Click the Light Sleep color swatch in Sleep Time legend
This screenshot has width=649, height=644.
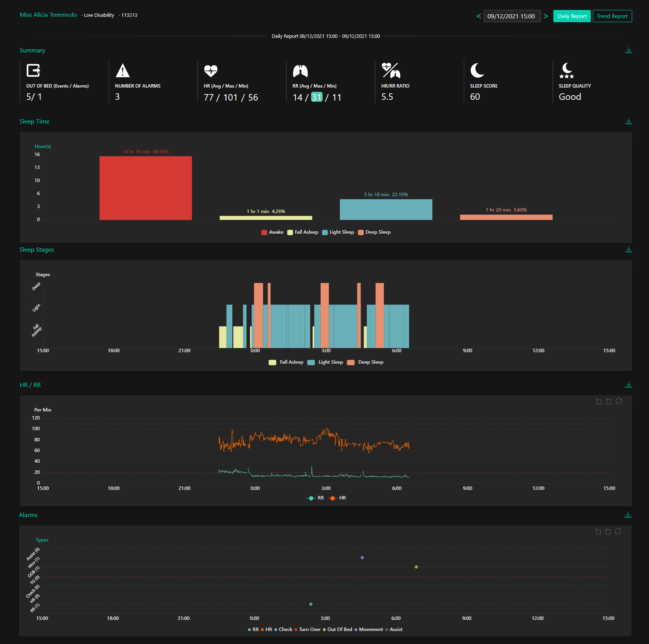325,232
